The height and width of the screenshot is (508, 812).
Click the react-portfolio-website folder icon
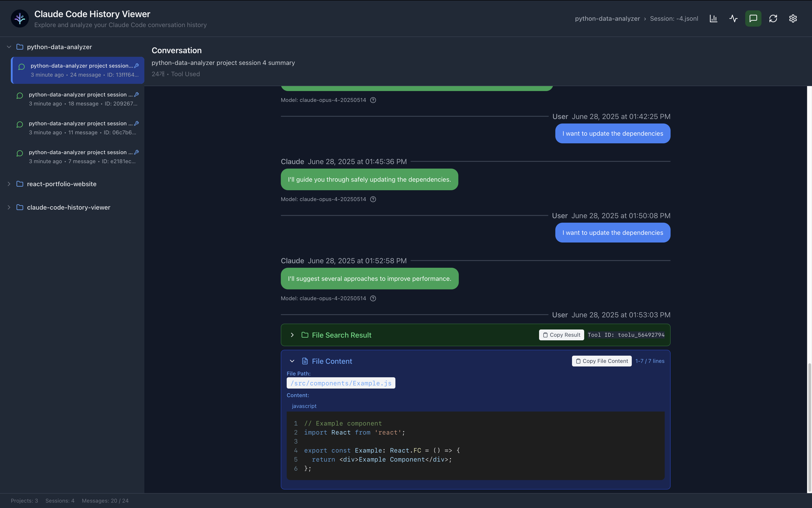[x=20, y=184]
